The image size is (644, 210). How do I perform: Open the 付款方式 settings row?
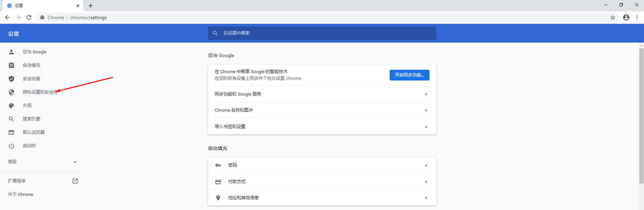[322, 182]
